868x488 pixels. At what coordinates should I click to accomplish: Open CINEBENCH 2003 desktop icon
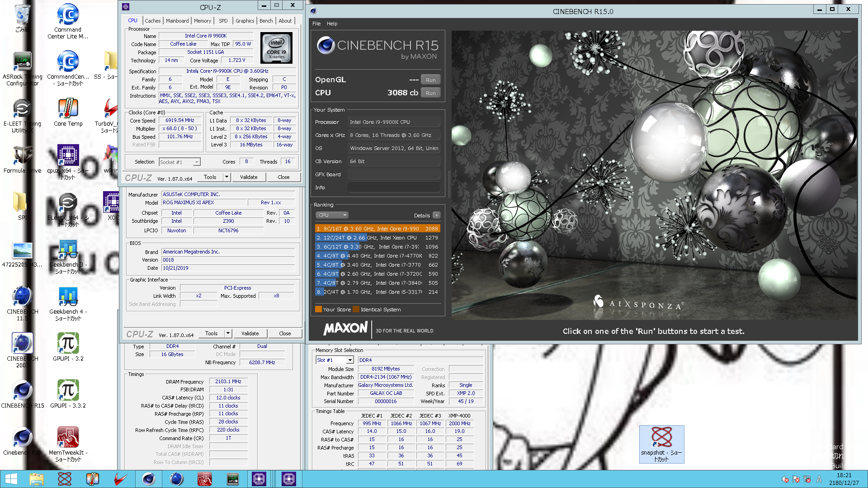pyautogui.click(x=22, y=350)
